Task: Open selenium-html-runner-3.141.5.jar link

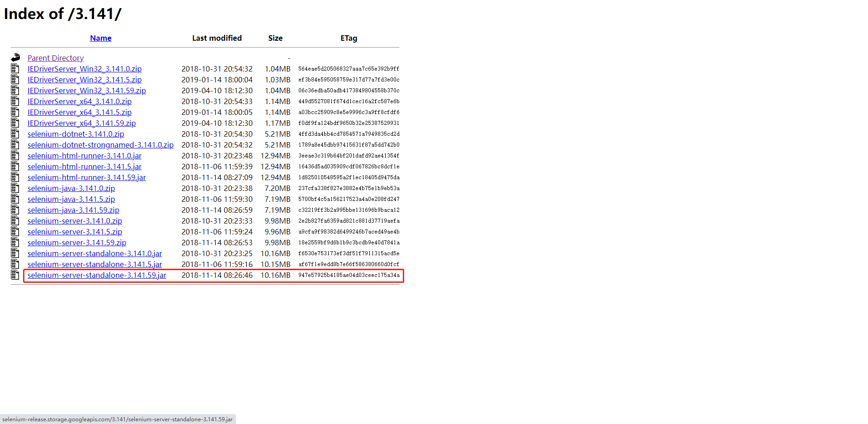Action: pos(85,167)
